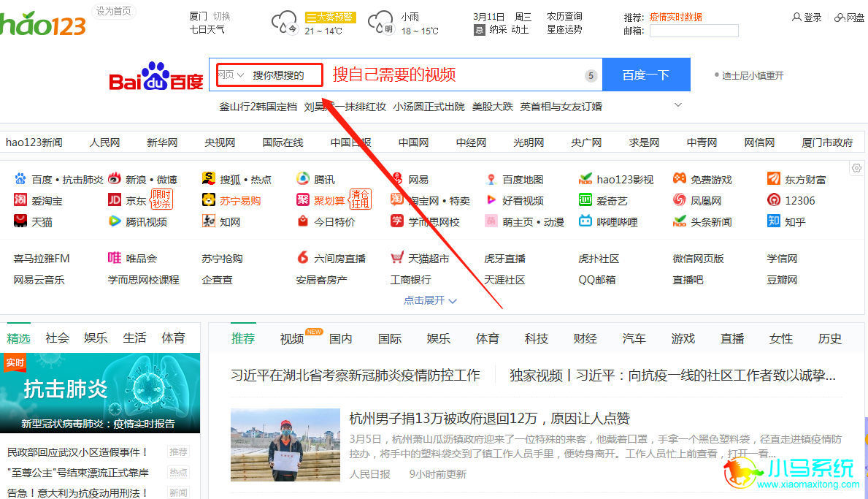Click the settings gear beside site grid

click(x=856, y=168)
